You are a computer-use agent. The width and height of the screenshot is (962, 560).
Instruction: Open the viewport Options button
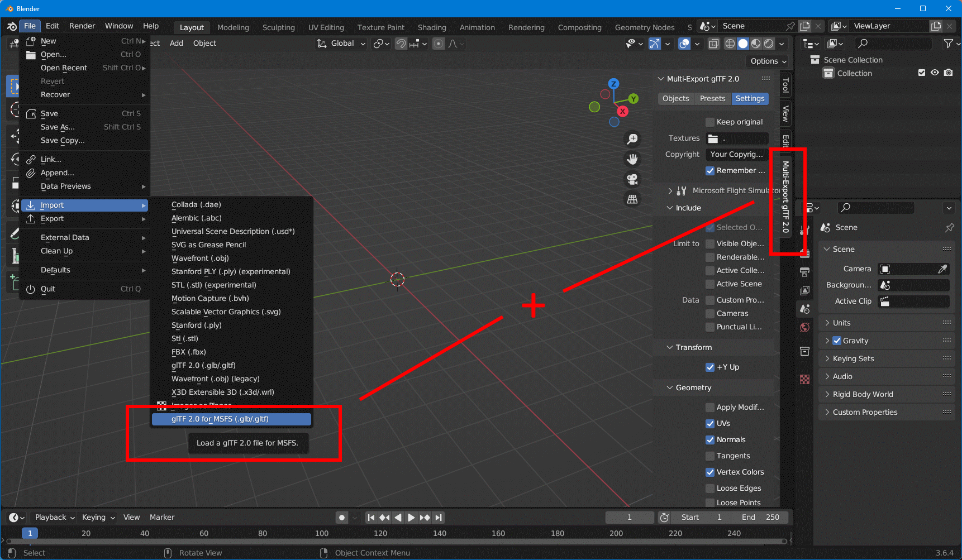(x=767, y=61)
